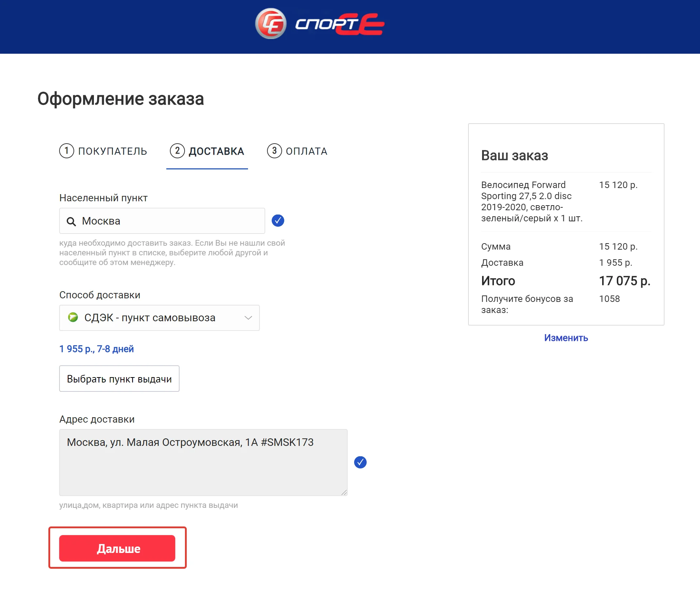Click the blue checkmark beside the delivery address

click(x=360, y=462)
